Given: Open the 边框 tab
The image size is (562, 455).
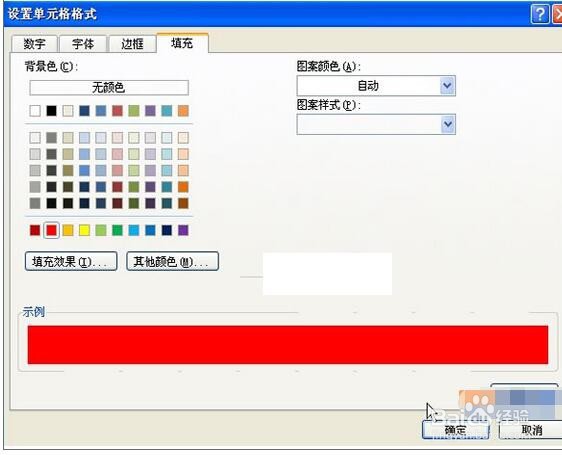Looking at the screenshot, I should tap(132, 44).
